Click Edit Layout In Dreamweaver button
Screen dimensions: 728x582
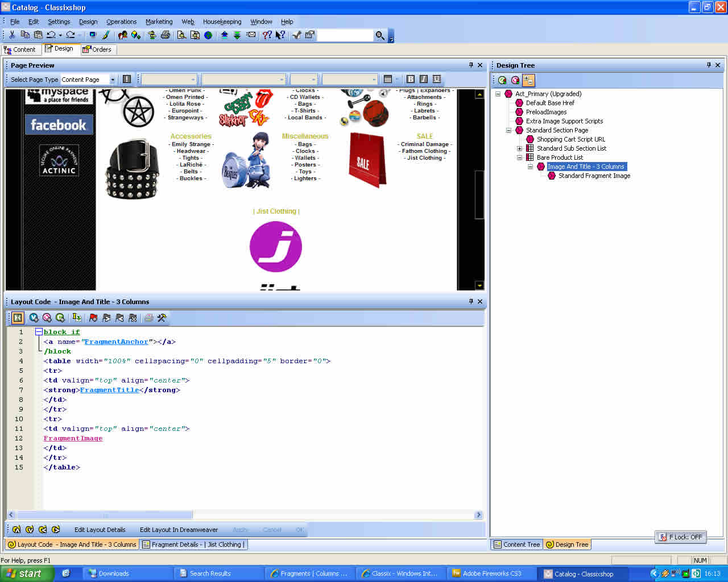(179, 530)
